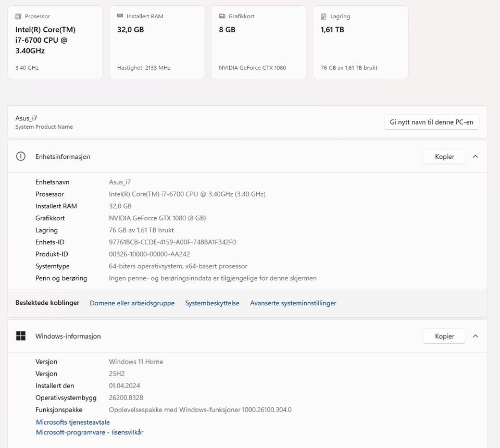Click the install date 01.04.2024
The image size is (500, 448).
coord(124,386)
